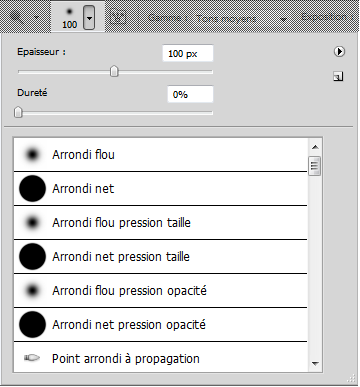Click the Epaisseur value field
This screenshot has width=360, height=387.
(188, 53)
